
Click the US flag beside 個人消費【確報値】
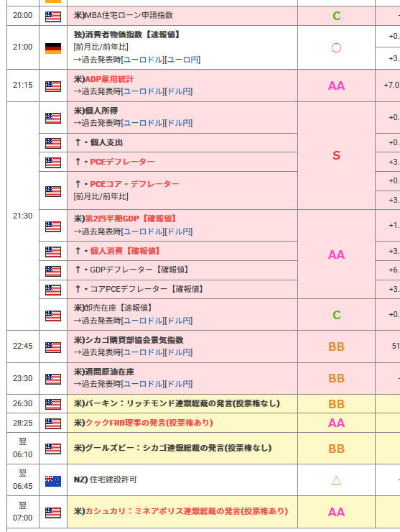53,252
